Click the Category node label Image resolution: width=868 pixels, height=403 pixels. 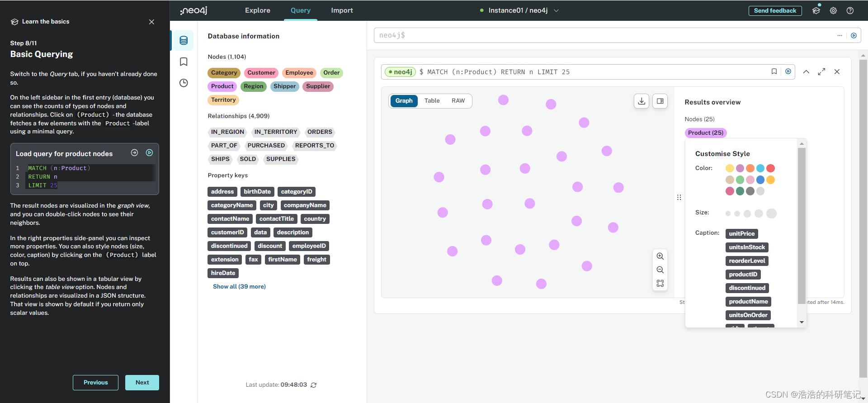pos(224,73)
